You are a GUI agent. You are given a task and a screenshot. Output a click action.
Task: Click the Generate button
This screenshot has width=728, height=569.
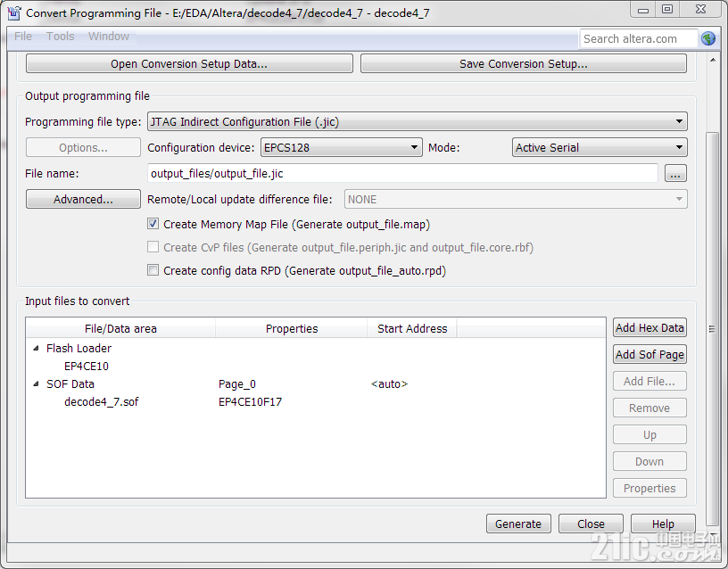[x=518, y=524]
